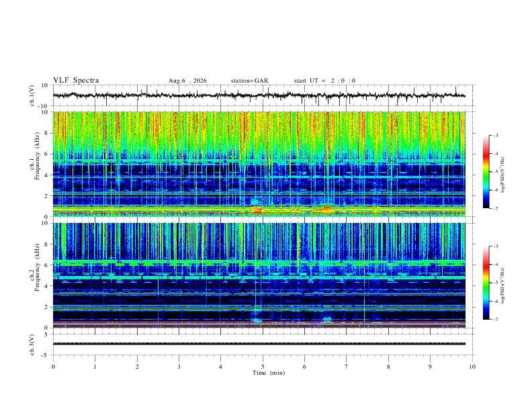Click the Aug.6, 2026 date label
Viewport: 532px width, 411px height.
[x=187, y=81]
